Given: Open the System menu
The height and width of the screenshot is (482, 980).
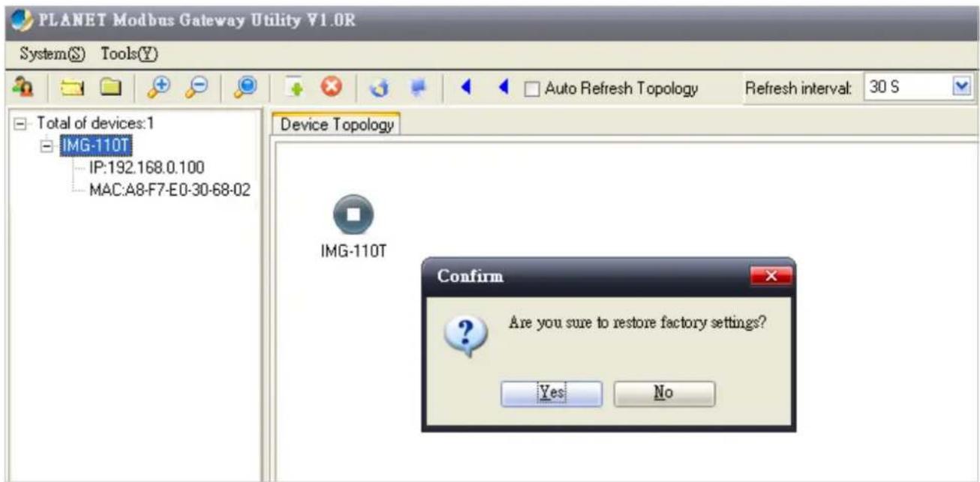Looking at the screenshot, I should point(53,54).
